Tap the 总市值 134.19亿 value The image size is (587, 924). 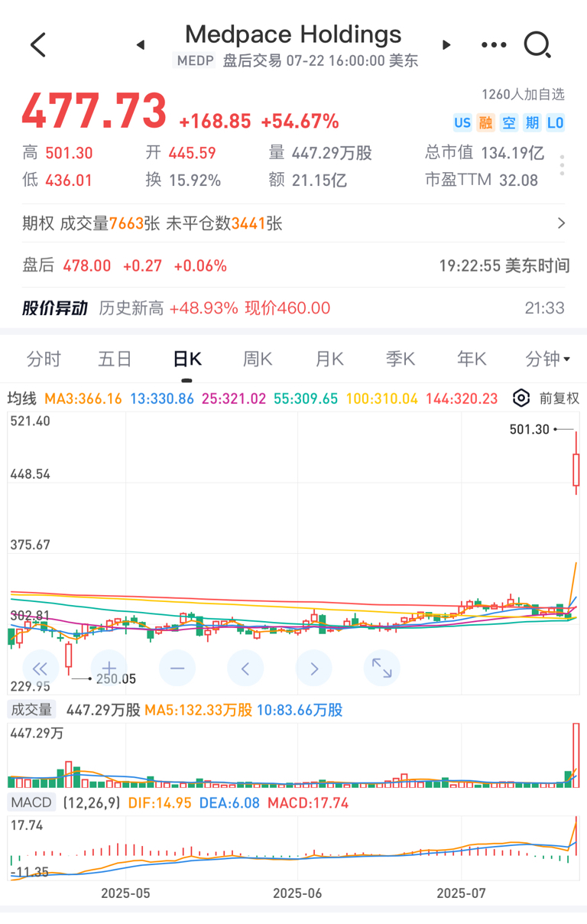pos(485,153)
